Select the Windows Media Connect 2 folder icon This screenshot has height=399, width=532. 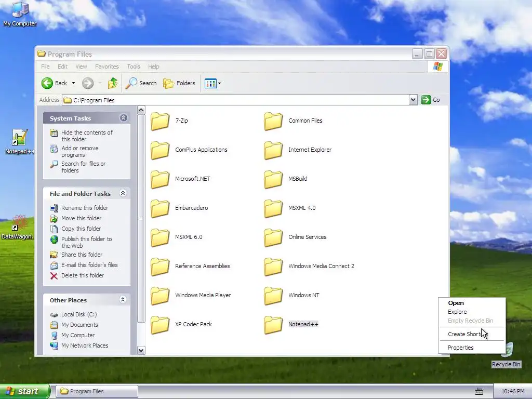(273, 267)
